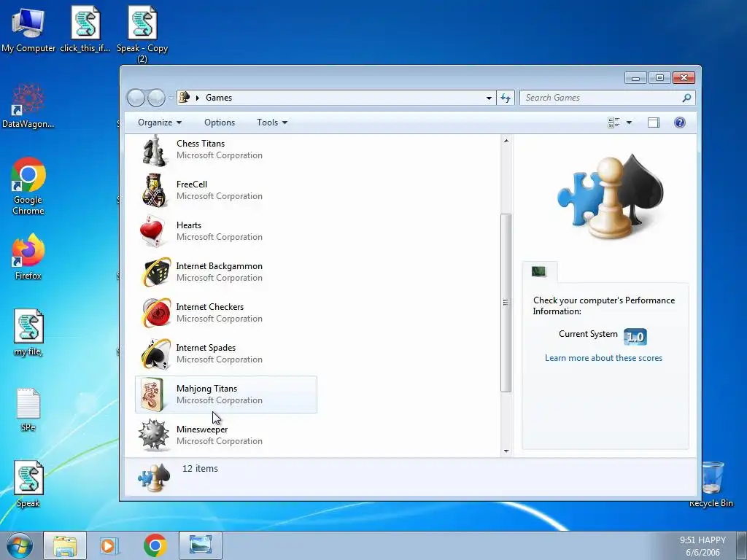Click the Current System score badge 1.0

click(x=635, y=337)
